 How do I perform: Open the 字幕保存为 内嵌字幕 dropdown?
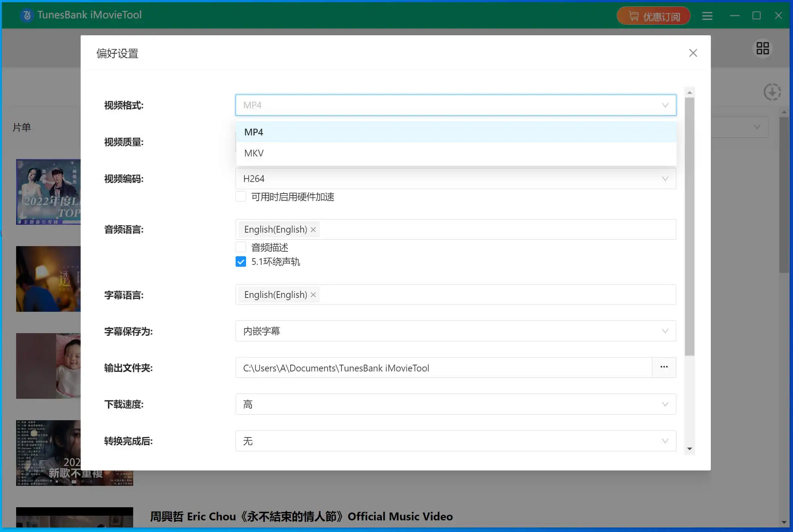tap(455, 331)
